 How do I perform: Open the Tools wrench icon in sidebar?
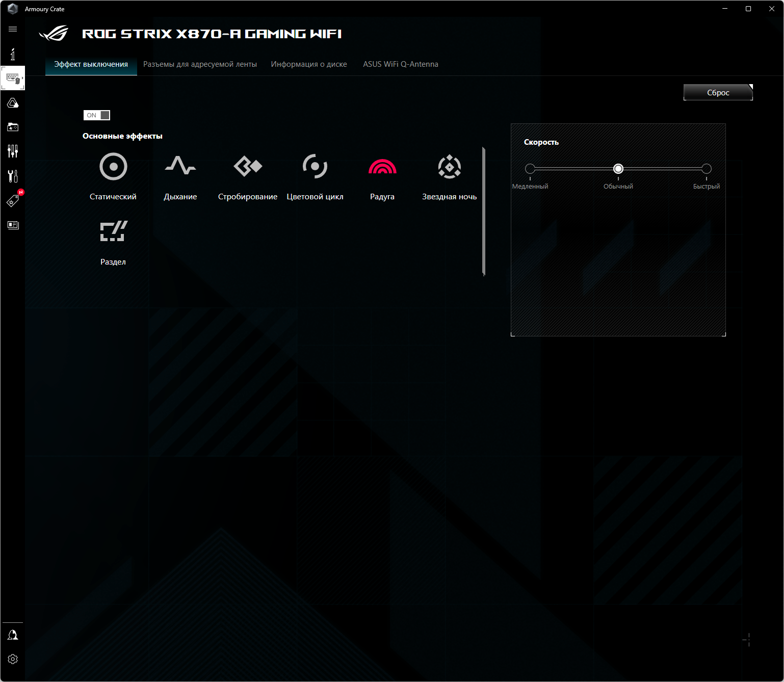13,176
